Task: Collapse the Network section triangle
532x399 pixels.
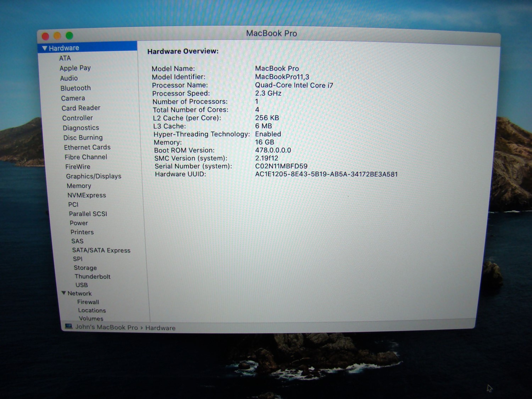Action: coord(64,293)
